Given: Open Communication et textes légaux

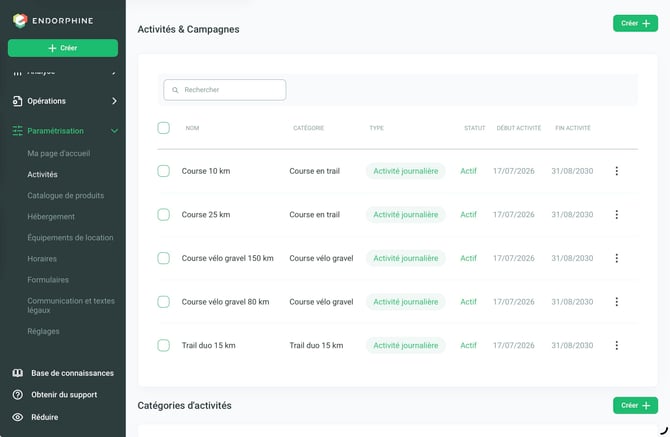Looking at the screenshot, I should click(x=71, y=305).
